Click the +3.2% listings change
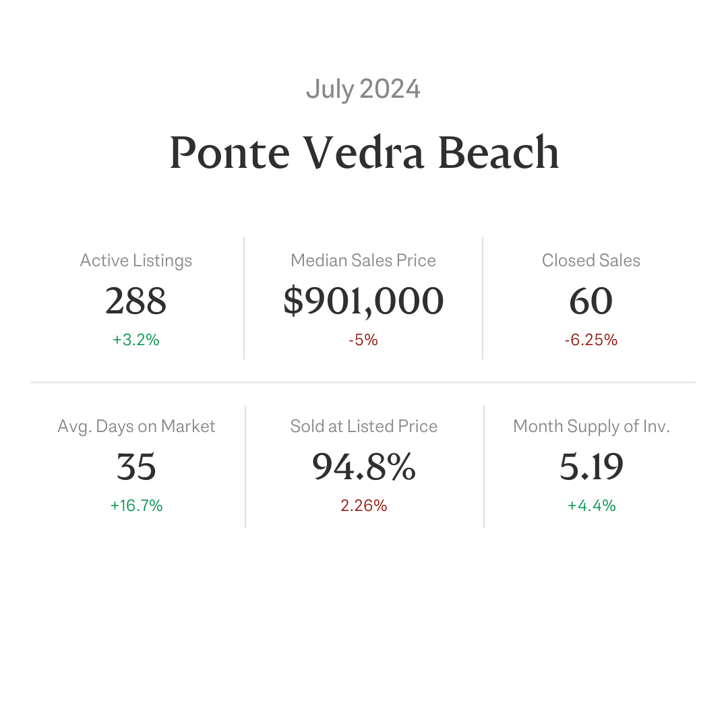The image size is (728, 728). [x=136, y=340]
